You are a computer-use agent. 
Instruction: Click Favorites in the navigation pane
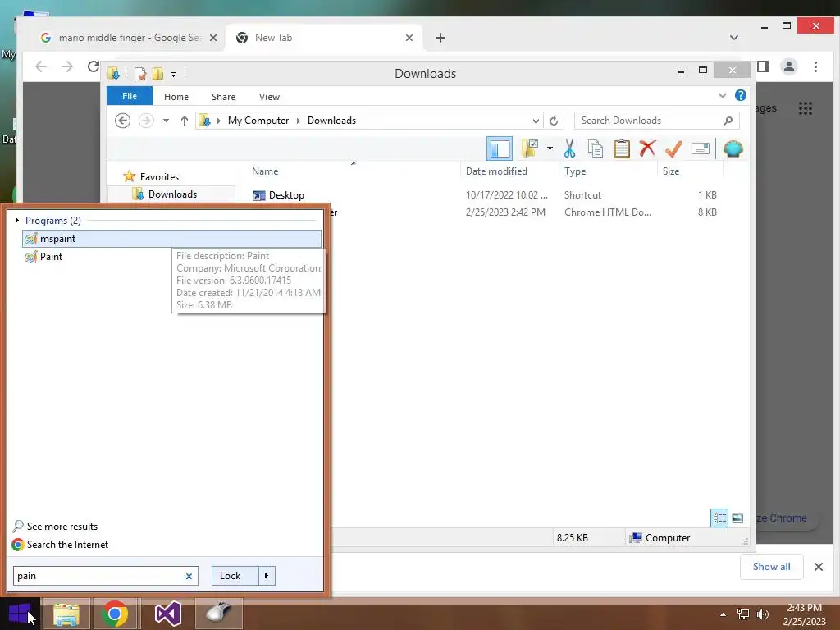coord(159,177)
